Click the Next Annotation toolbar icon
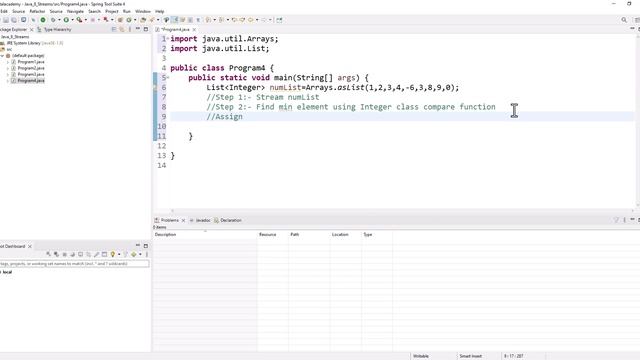 coord(208,20)
